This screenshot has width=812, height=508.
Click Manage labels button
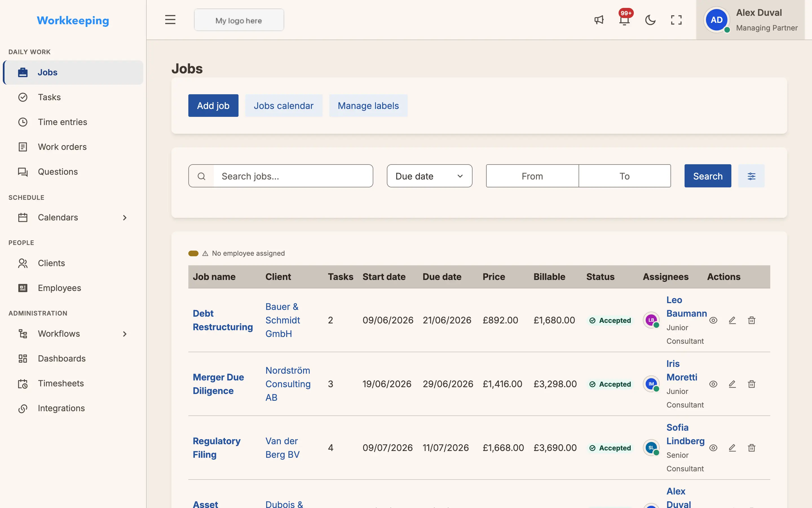point(368,106)
